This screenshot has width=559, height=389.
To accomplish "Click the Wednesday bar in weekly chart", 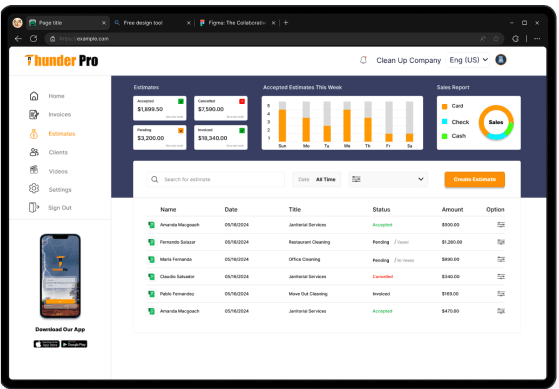I will (347, 122).
